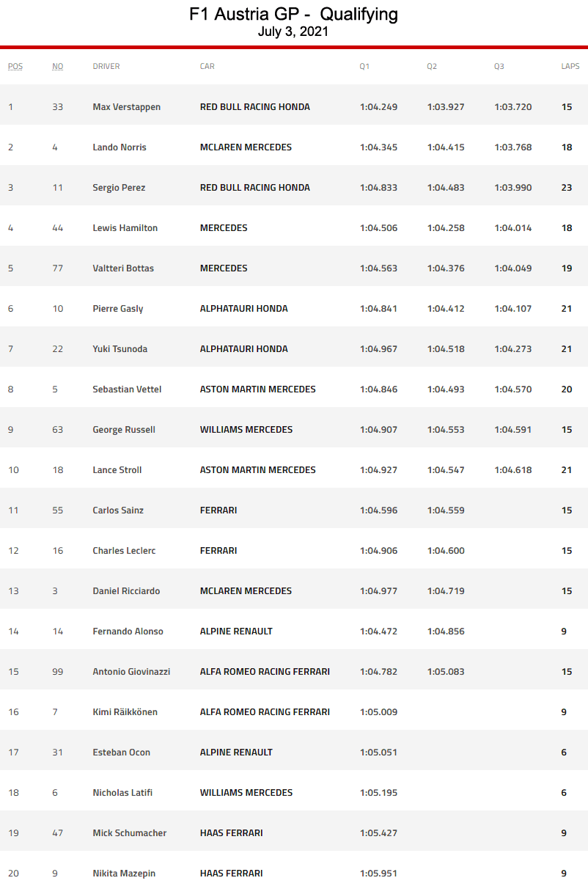Screen dimensions: 588x886
Task: Click the F1 Austria GP Qualifying title
Action: 293,14
